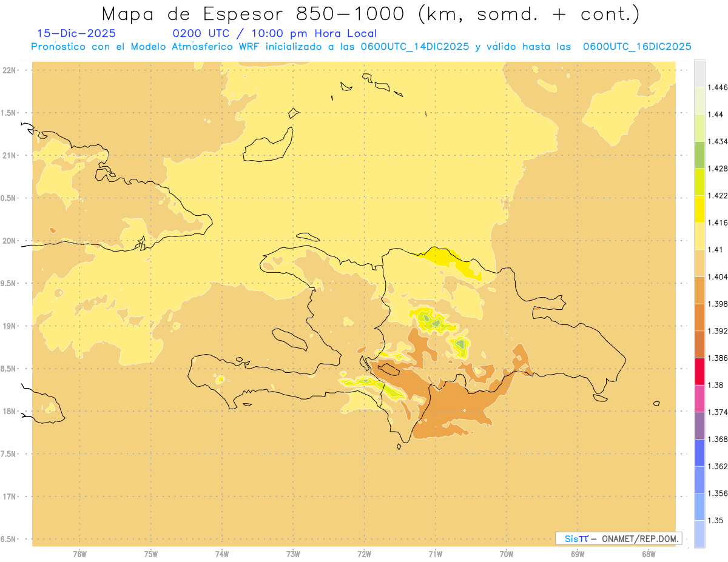Click the legend value '1.362'
Viewport: 728px width, 562px height.
click(x=717, y=466)
